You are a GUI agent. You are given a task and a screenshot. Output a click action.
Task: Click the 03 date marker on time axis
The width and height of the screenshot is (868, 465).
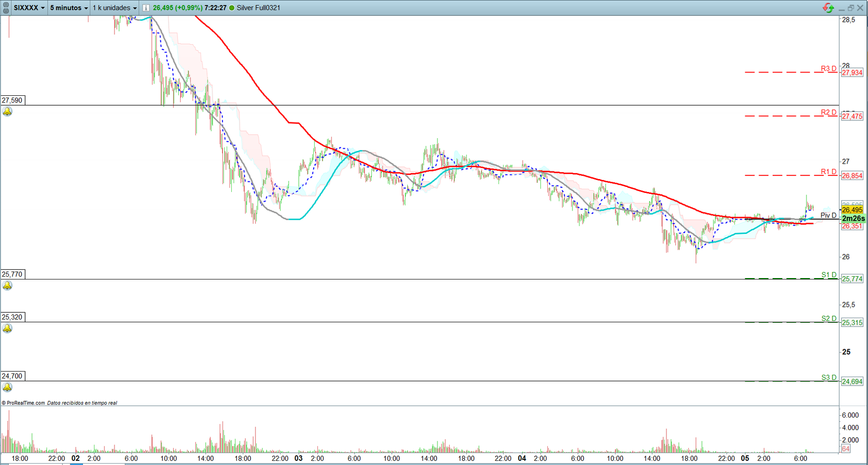298,458
